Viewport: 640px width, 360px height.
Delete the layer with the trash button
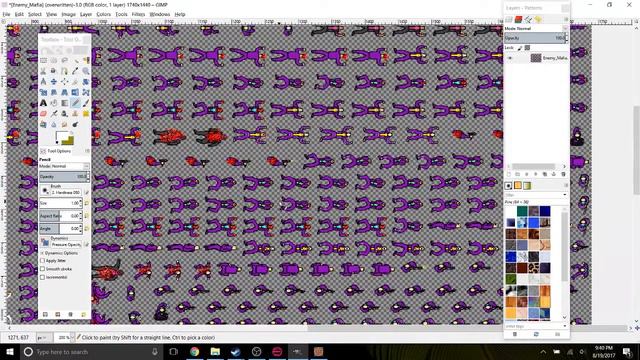(x=563, y=174)
